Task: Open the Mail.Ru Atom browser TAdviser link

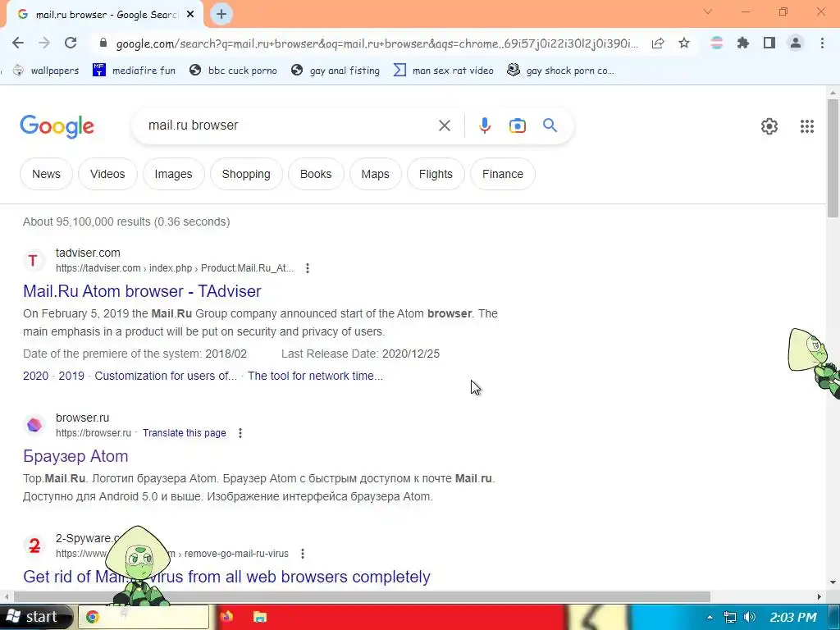Action: 142,291
